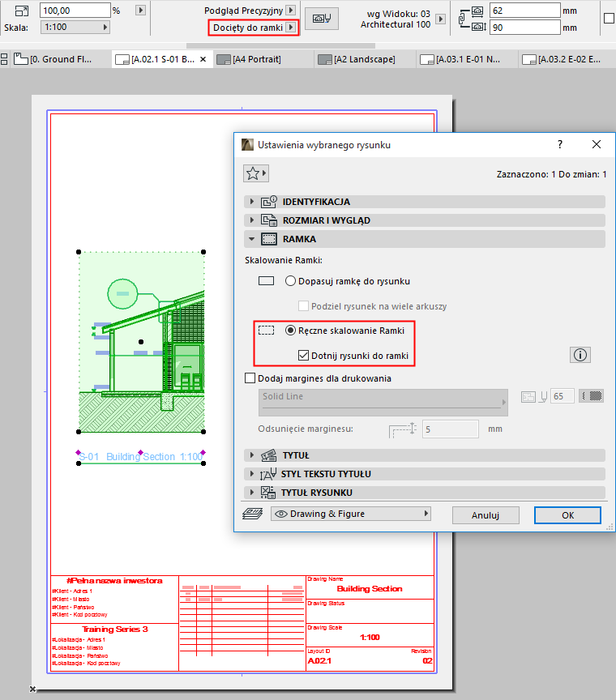This screenshot has width=616, height=700.
Task: Click the TYTUŁ RYSUNKU panel icon
Action: coord(268,493)
